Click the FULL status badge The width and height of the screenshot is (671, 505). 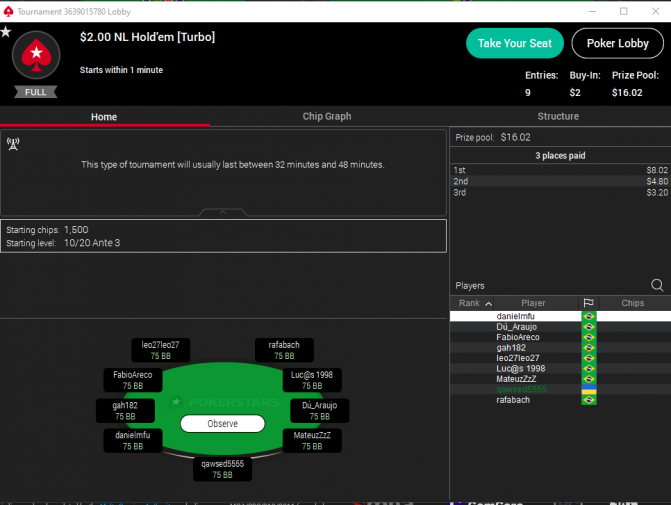click(x=36, y=92)
